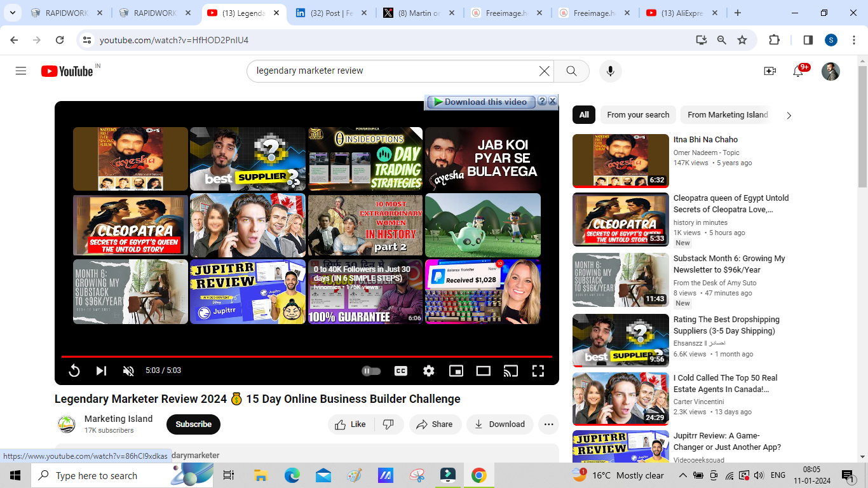Open the Marketing Island channel name

click(118, 419)
